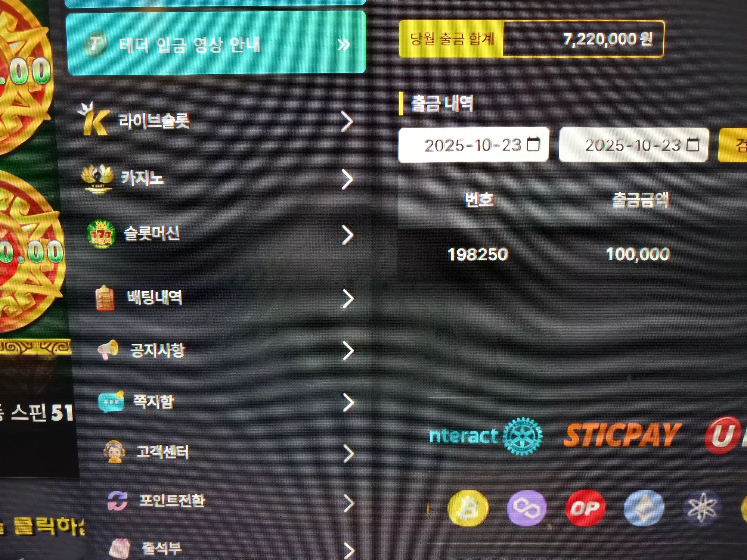Click the yellow search button beside dates
Screen dimensions: 747x560
click(x=733, y=145)
